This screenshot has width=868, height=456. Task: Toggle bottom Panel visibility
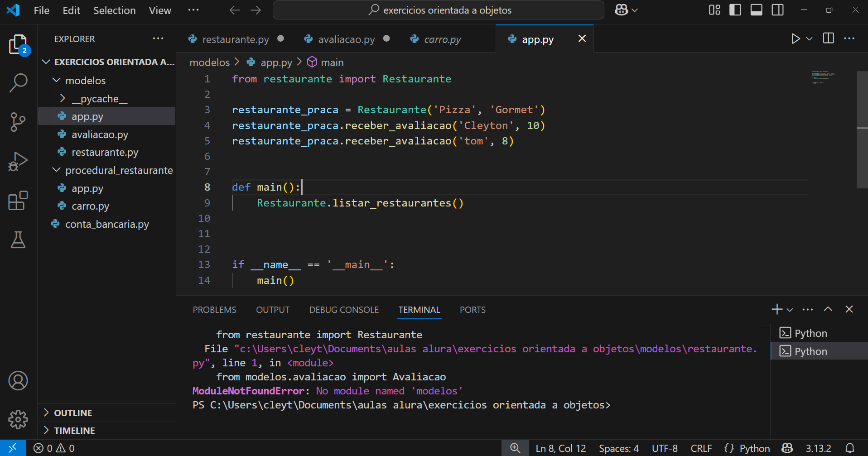point(756,10)
